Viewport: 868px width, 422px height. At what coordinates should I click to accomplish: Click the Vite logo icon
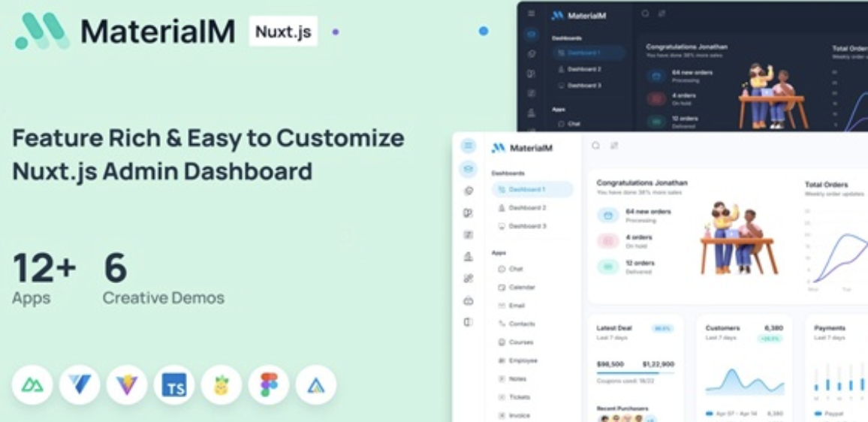pos(127,385)
